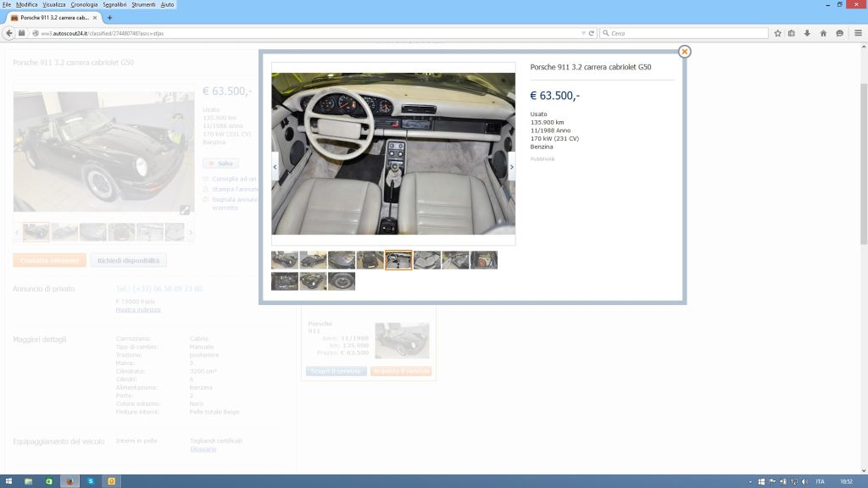
Task: Bookmark this page with the star icon
Action: 778,33
